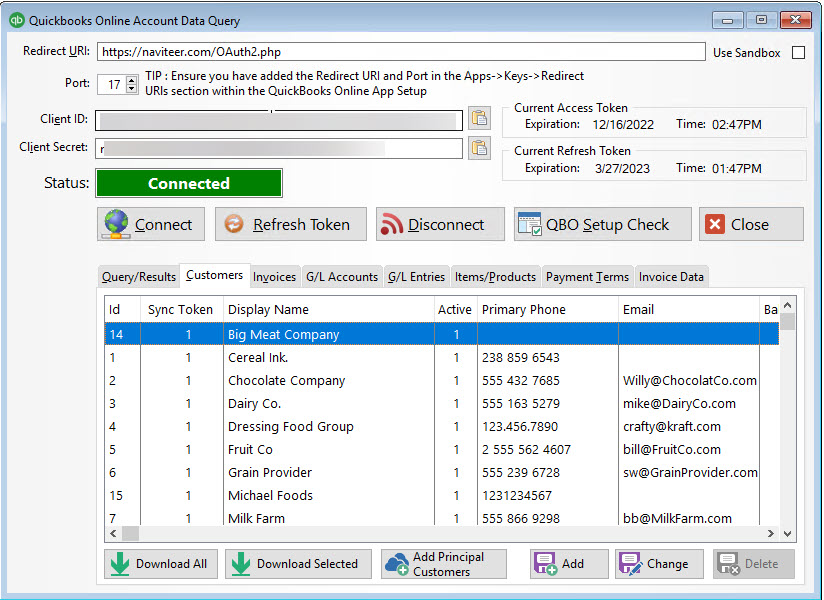Select the Fruit Co customer row

coord(441,449)
